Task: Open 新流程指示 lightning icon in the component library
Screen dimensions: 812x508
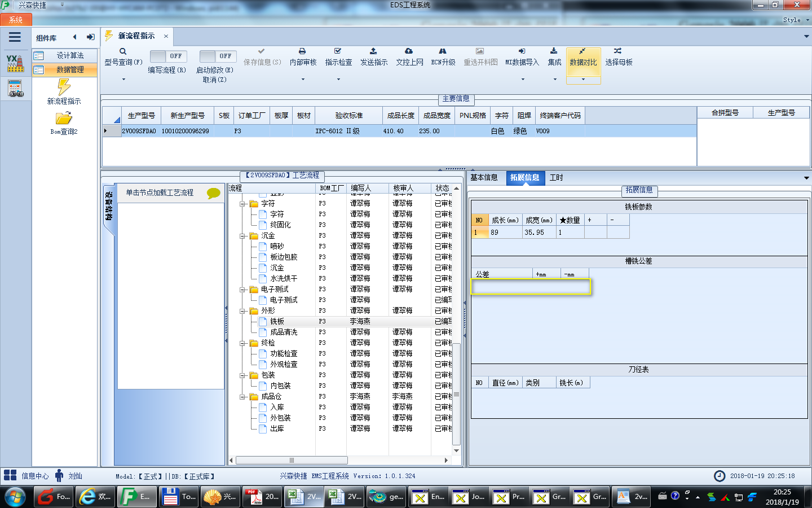Action: (x=64, y=87)
